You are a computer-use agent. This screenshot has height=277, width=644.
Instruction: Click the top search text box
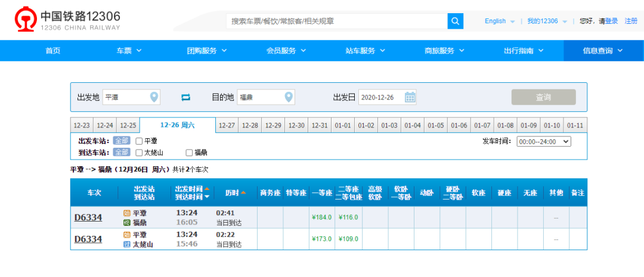coord(337,21)
